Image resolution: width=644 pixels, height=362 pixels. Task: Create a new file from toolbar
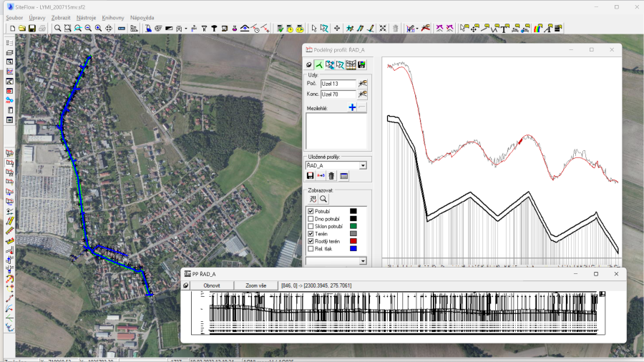click(x=12, y=29)
